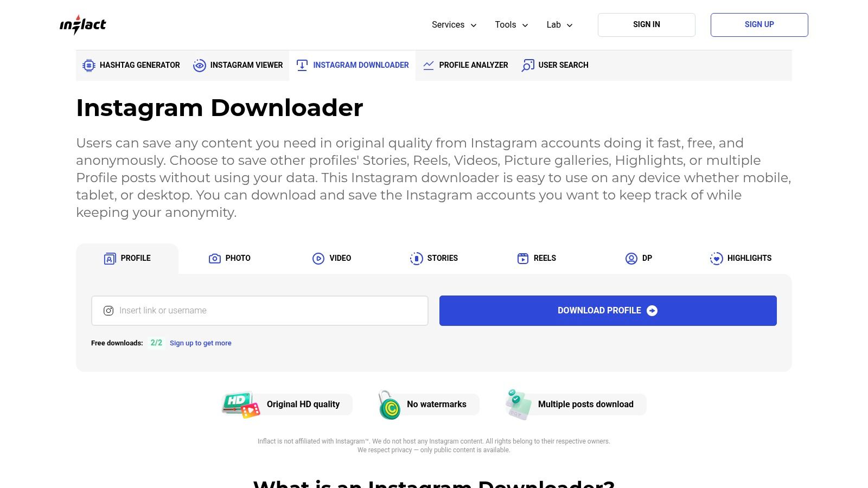Pick the Reels icon
The image size is (868, 488).
[523, 259]
